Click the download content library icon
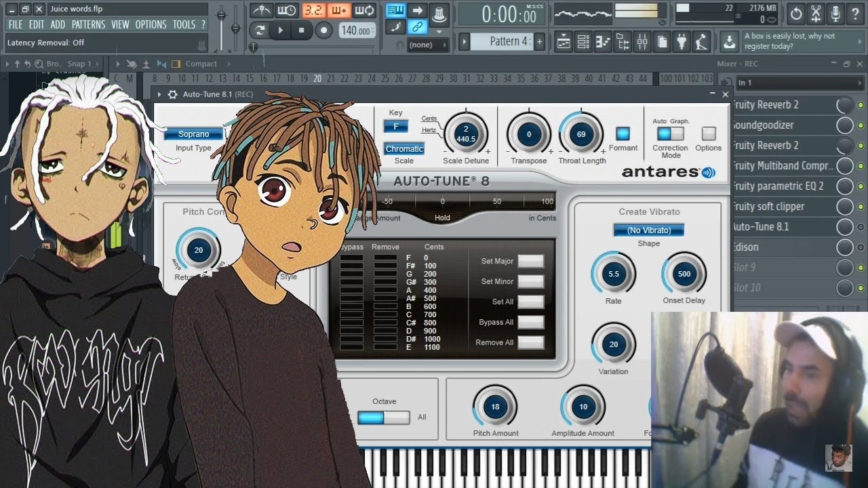 (729, 41)
